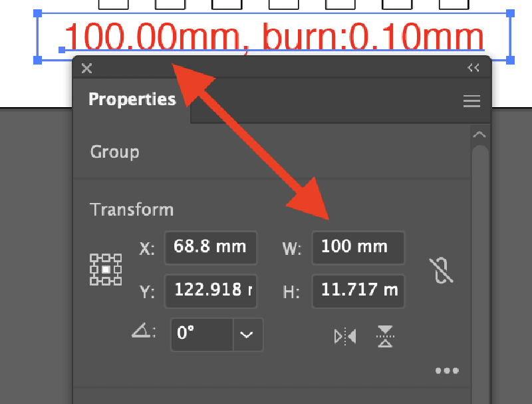Click the rotation angle field
532x404 pixels.
(x=202, y=334)
